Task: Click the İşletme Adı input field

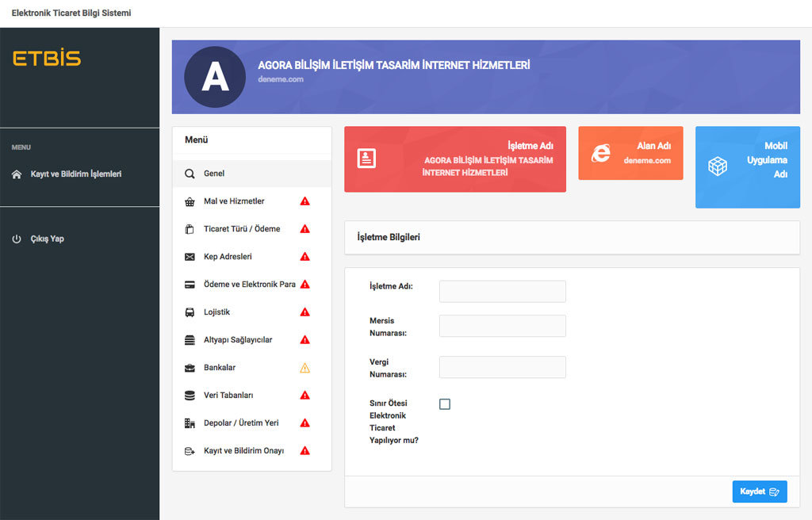Action: tap(502, 291)
